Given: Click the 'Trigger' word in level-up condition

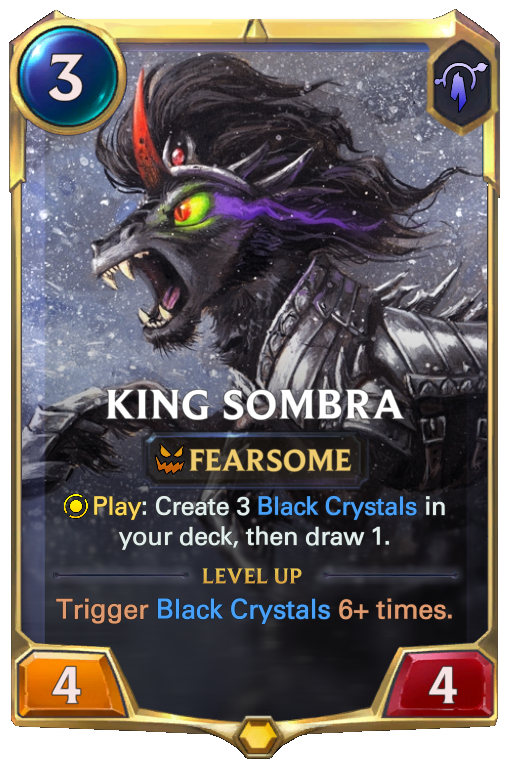Looking at the screenshot, I should coord(102,611).
